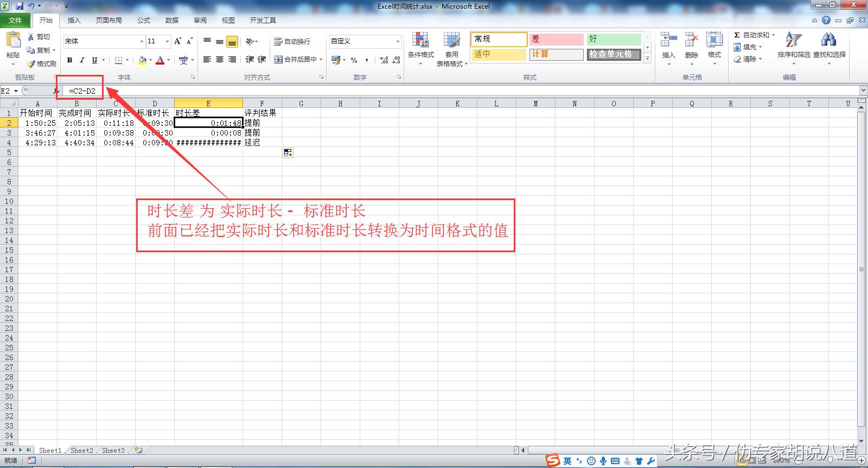This screenshot has width=868, height=468.
Task: Open Find & Select (查找和选择)
Action: pyautogui.click(x=829, y=48)
